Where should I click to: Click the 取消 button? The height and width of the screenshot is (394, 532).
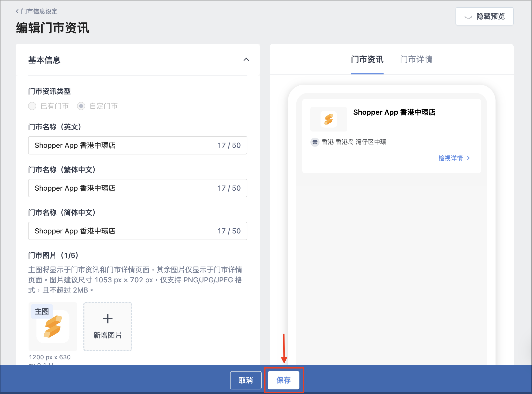pos(246,380)
